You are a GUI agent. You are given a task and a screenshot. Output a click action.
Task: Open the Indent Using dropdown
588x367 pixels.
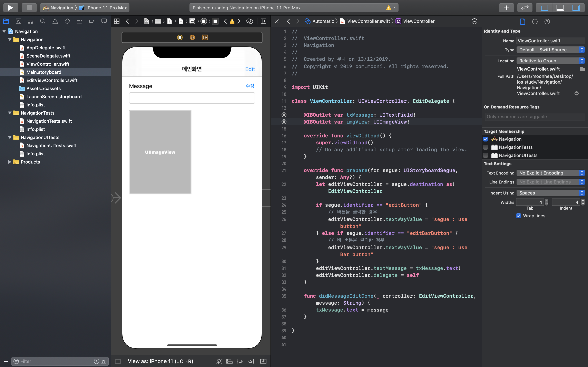550,193
